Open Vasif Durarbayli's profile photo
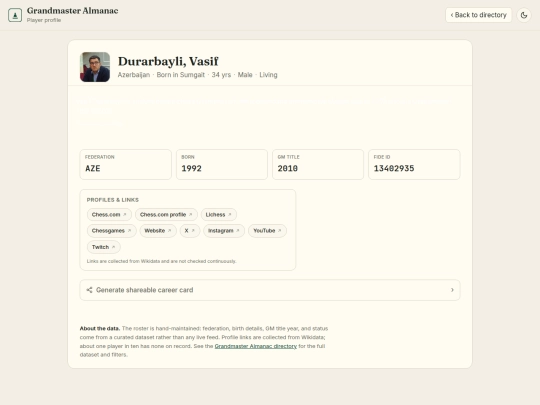 [x=95, y=67]
